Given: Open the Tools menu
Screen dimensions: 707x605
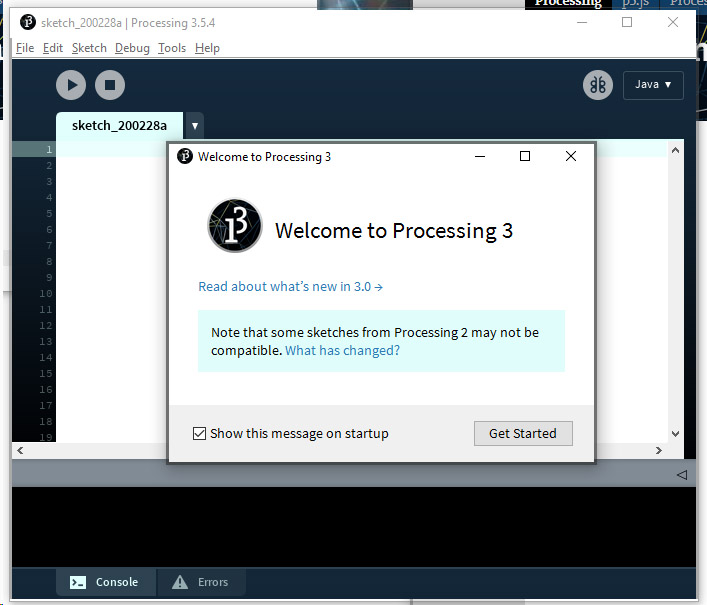Looking at the screenshot, I should pyautogui.click(x=172, y=48).
